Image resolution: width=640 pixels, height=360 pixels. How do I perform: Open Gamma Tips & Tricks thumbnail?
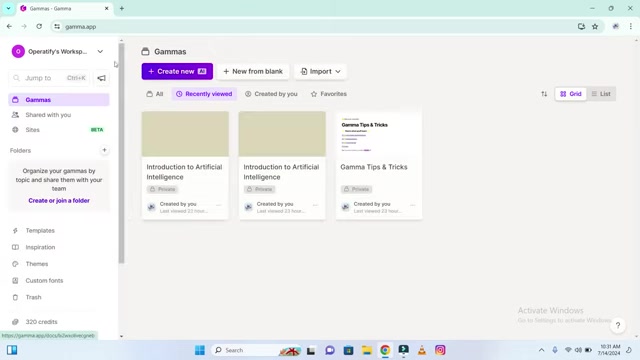(x=379, y=134)
